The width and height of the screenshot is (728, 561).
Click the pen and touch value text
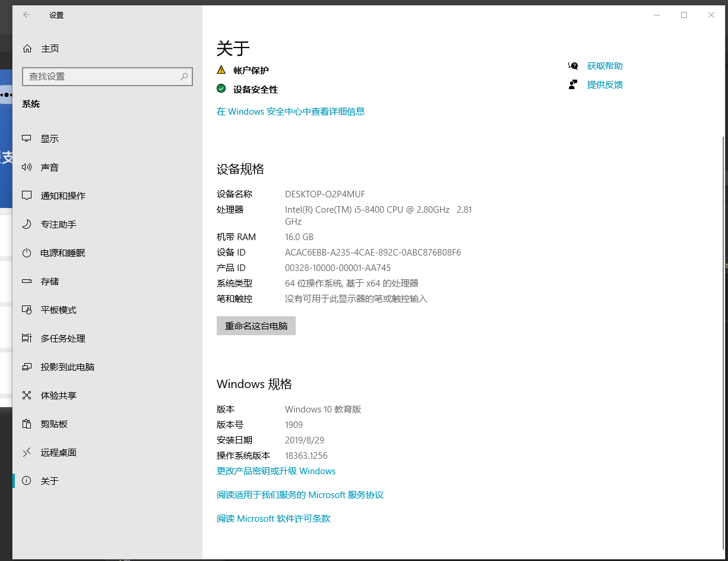tap(356, 299)
